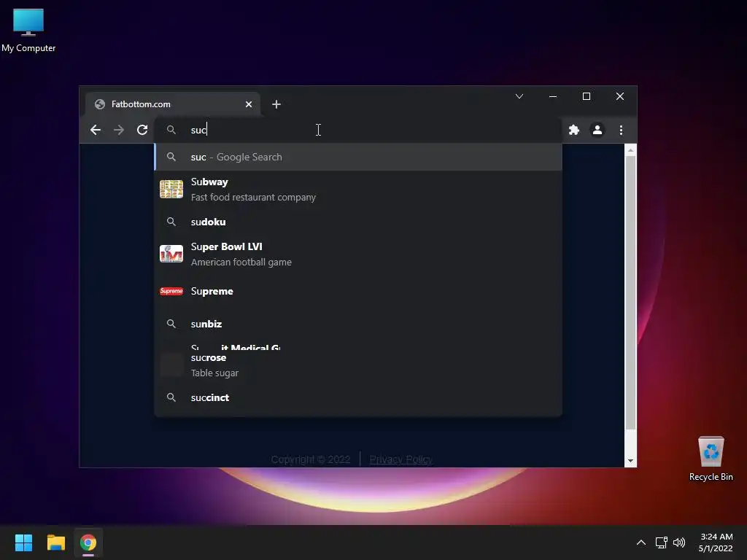Open a new tab with plus button
The width and height of the screenshot is (747, 560).
point(276,104)
